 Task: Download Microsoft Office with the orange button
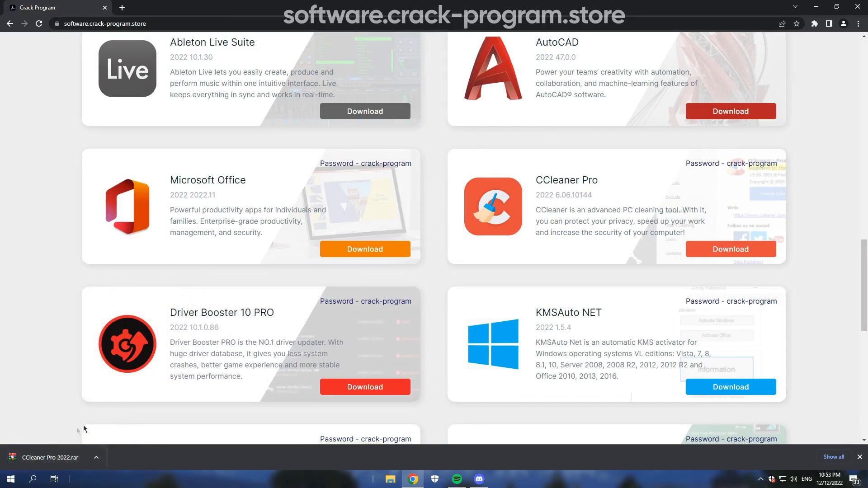[x=365, y=249]
